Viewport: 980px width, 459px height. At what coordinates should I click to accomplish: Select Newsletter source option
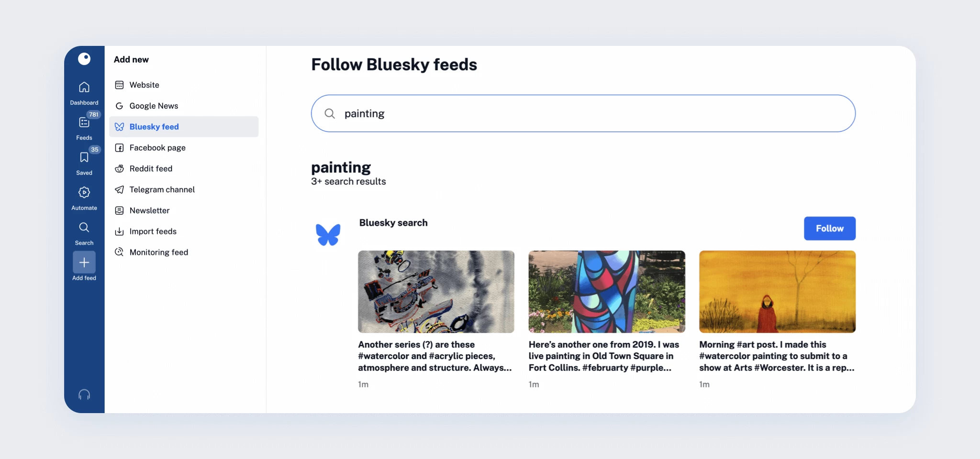point(149,210)
